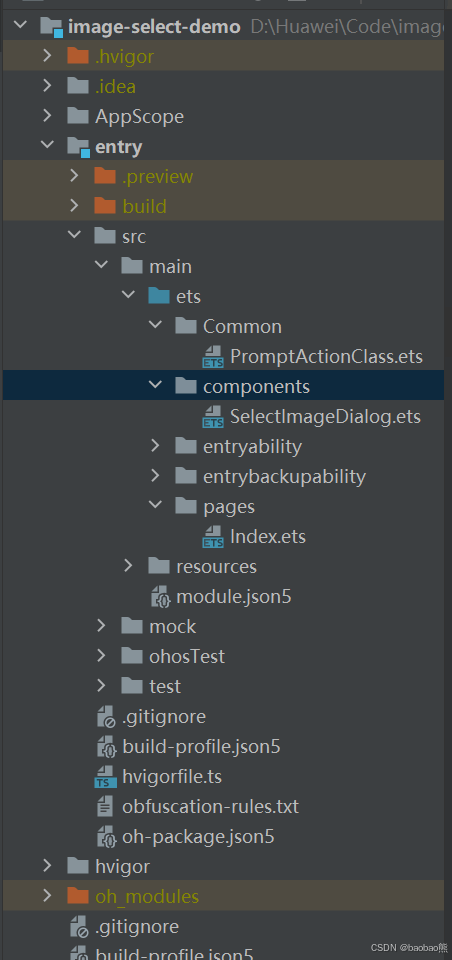The image size is (452, 960).
Task: Select build-profile.json5 under entry
Action: pos(202,746)
